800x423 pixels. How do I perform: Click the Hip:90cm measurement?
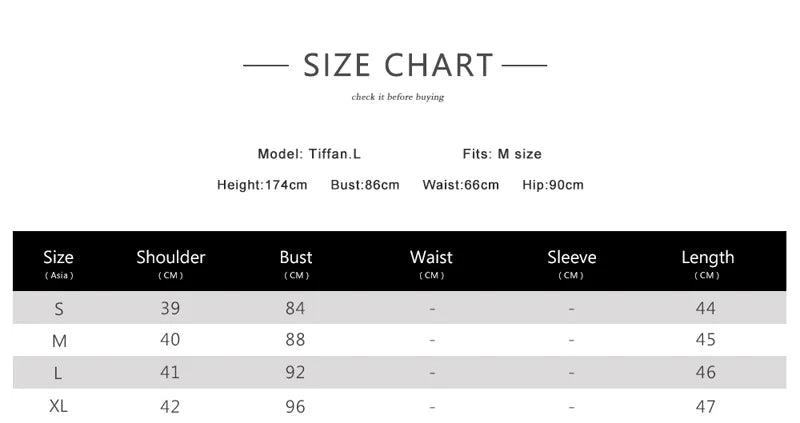553,185
